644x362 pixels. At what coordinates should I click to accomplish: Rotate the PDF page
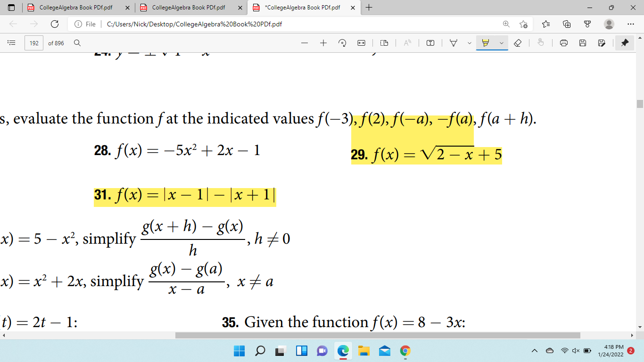[343, 42]
